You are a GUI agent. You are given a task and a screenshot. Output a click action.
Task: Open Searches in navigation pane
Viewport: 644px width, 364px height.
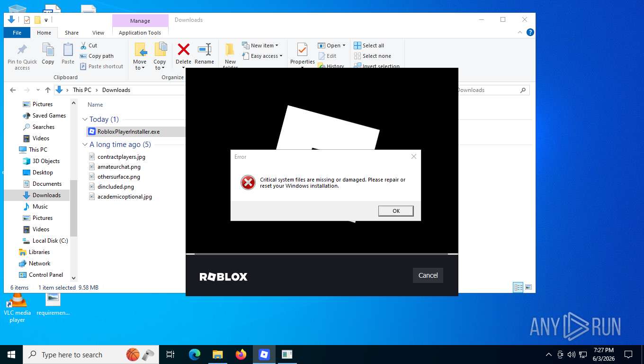(x=43, y=127)
